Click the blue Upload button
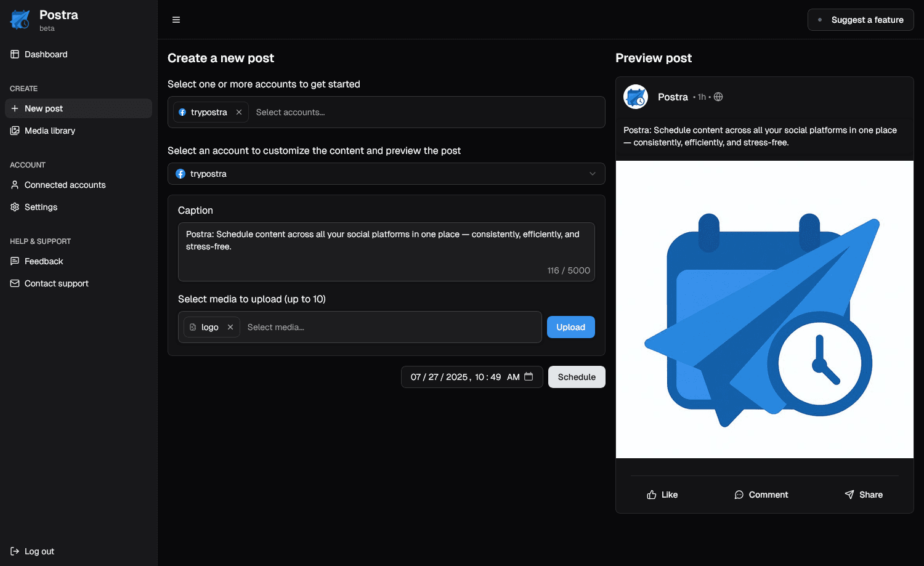 [571, 327]
